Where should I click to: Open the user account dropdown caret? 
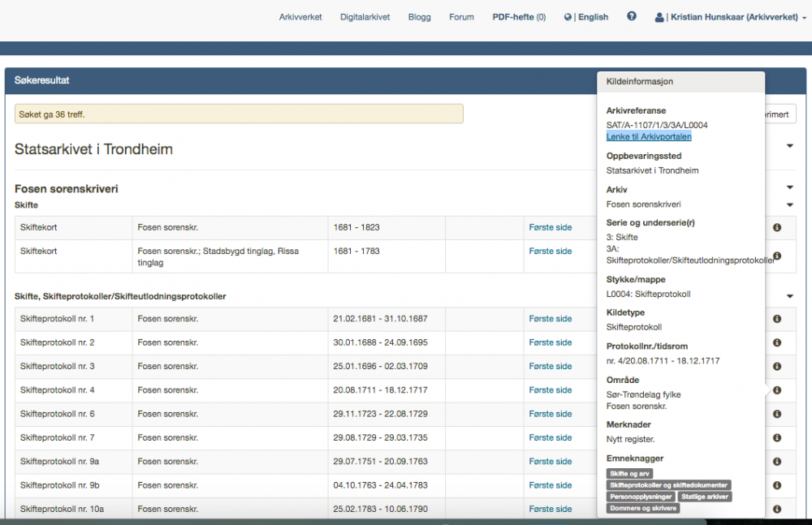[x=804, y=18]
